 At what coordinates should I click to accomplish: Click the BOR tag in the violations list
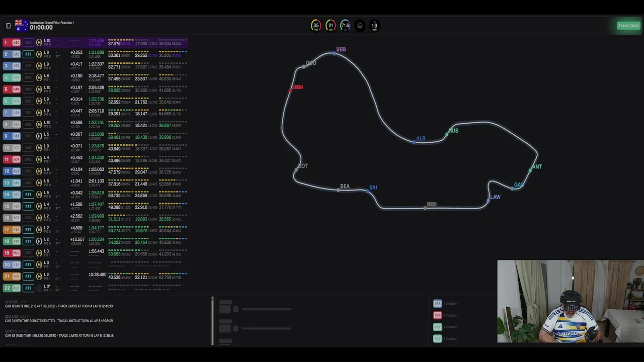point(437,315)
